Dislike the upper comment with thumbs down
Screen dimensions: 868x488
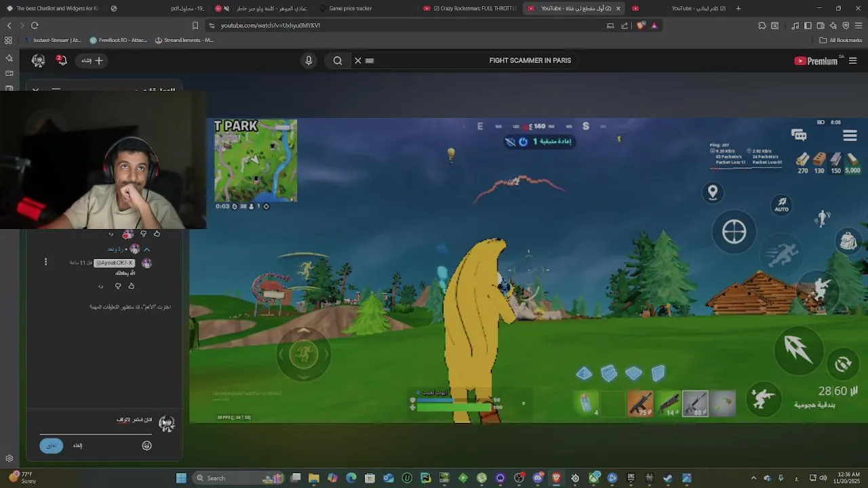point(143,234)
